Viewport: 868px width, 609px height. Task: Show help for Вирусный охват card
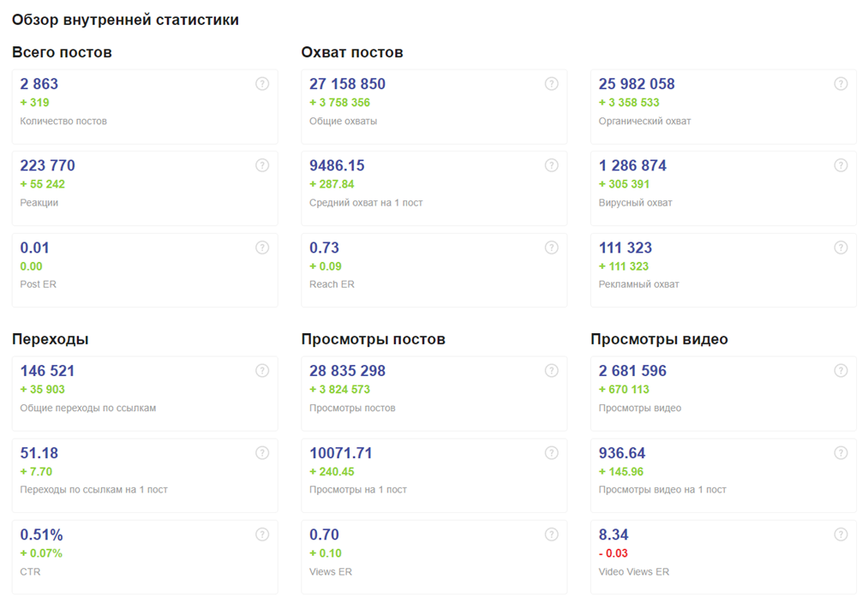pos(841,165)
